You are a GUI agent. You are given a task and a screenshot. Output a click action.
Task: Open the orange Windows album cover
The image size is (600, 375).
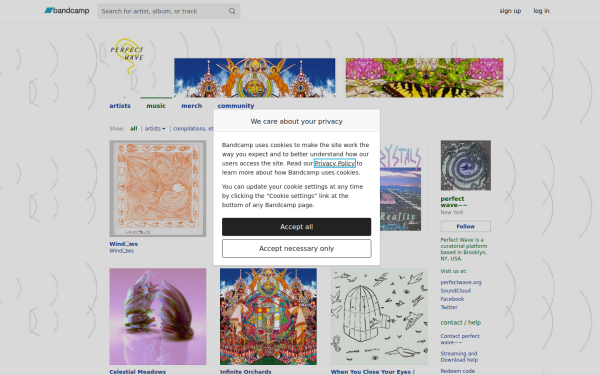[158, 189]
